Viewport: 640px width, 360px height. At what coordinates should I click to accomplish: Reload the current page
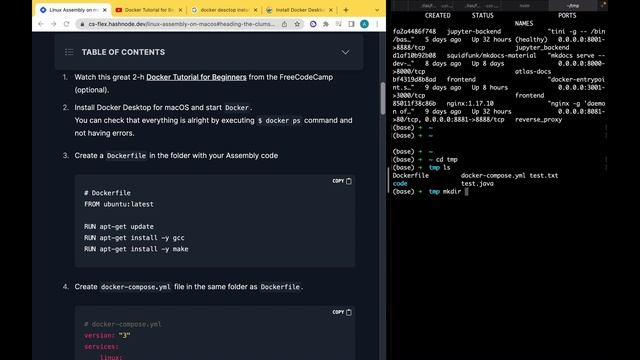(67, 24)
